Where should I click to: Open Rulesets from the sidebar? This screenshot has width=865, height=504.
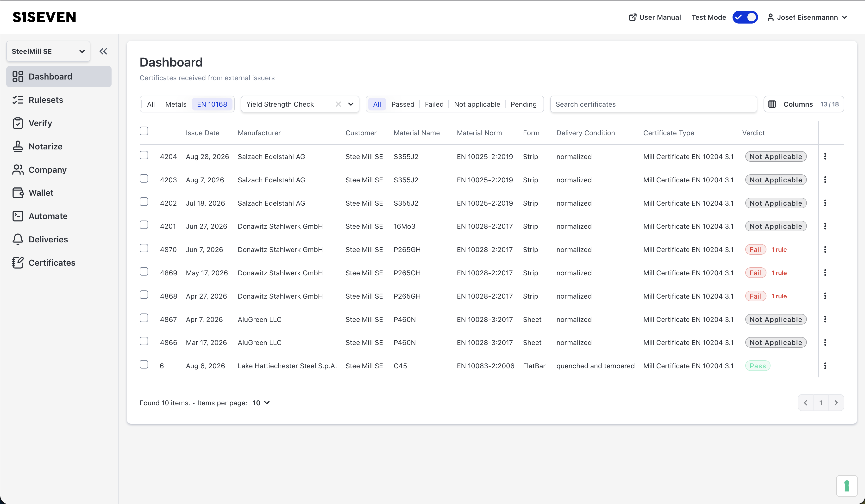click(x=59, y=100)
